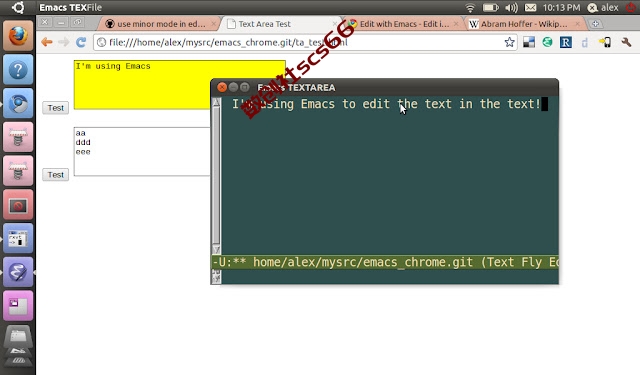The width and height of the screenshot is (640, 375).
Task: Click the word 'Emacs' in Emacs buffer
Action: 318,104
